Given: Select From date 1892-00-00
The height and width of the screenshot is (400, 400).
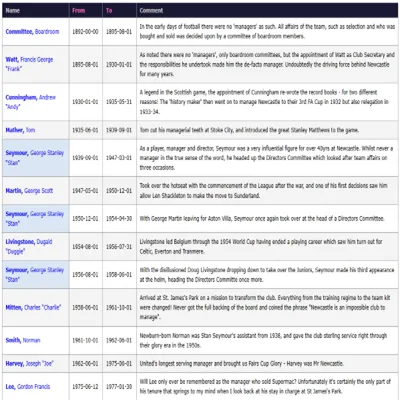Looking at the screenshot, I should click(85, 32).
